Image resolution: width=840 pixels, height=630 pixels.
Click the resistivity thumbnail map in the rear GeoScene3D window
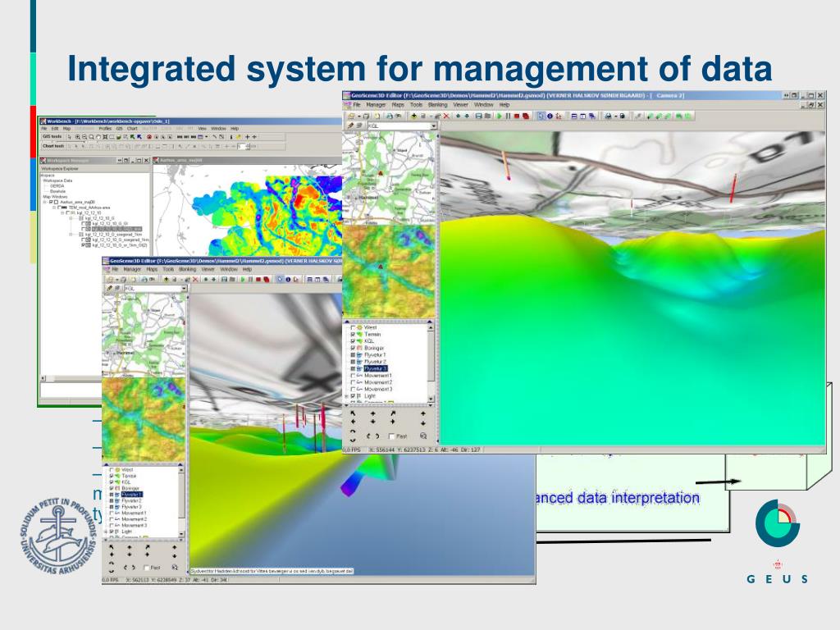(x=144, y=420)
